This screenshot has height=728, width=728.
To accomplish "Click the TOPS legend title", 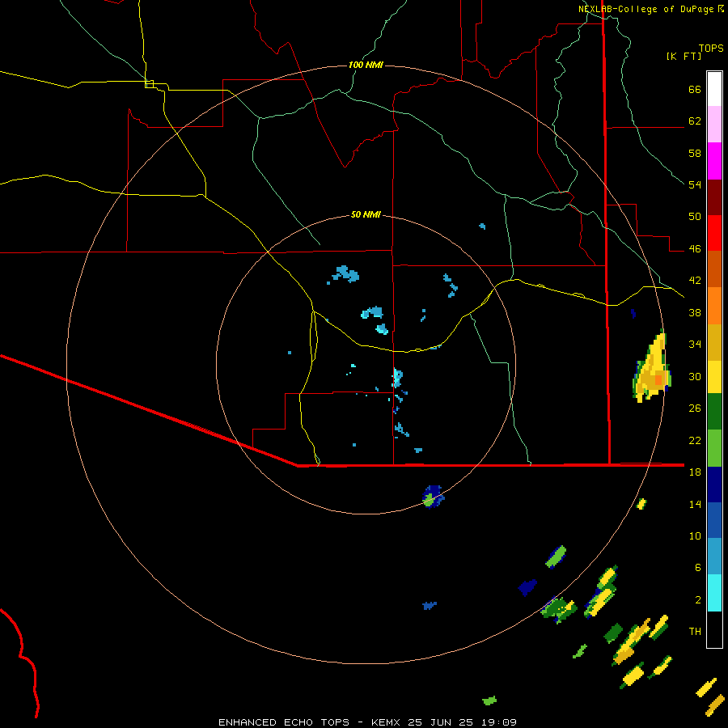I will 711,49.
